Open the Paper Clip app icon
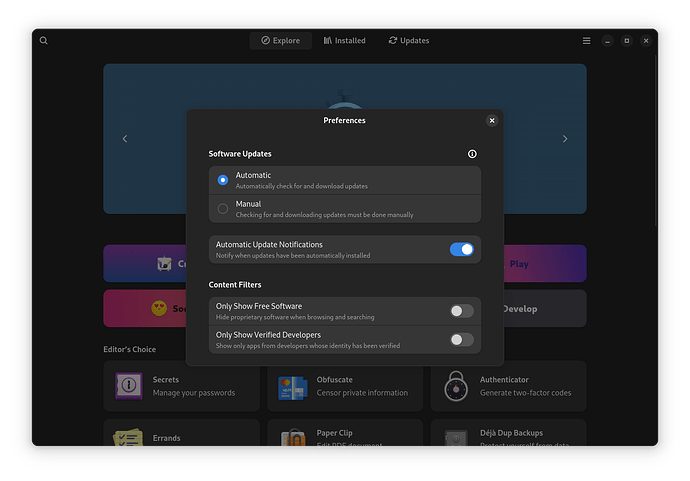 [x=293, y=437]
